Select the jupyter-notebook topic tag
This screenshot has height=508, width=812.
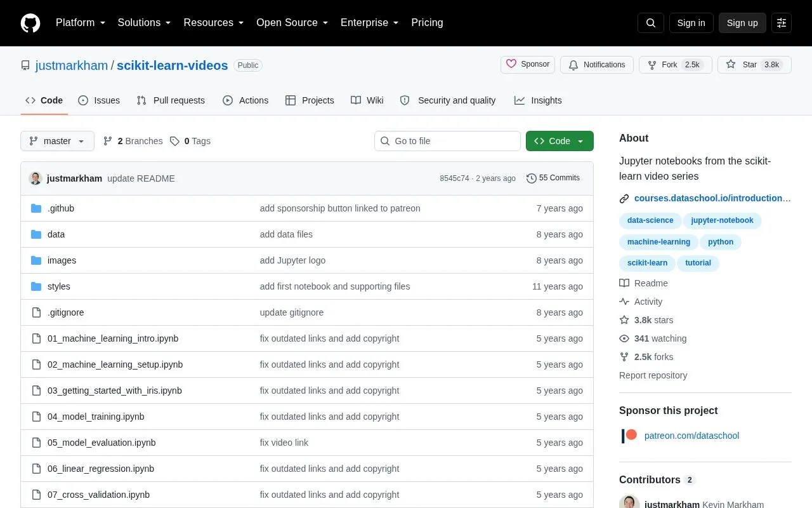tap(723, 220)
